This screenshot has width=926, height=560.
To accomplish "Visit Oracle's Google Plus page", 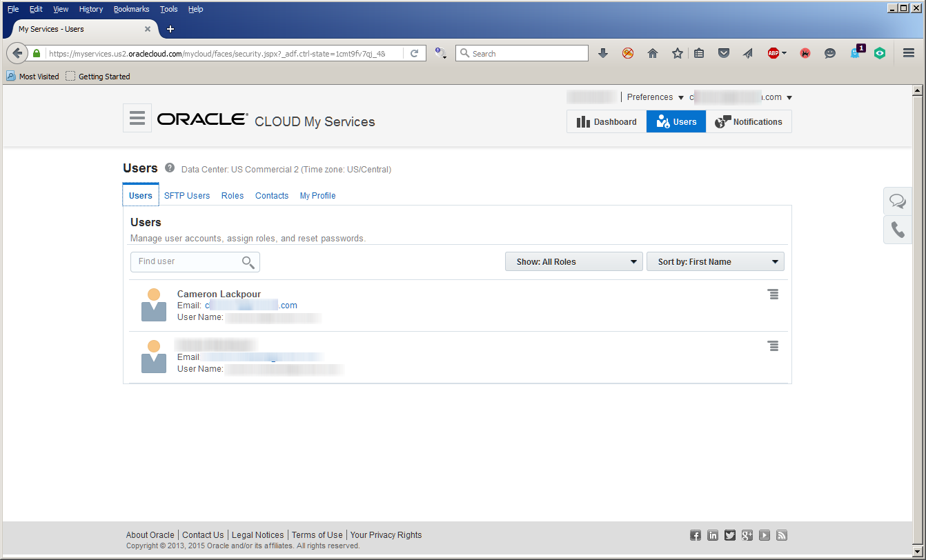I will tap(747, 535).
